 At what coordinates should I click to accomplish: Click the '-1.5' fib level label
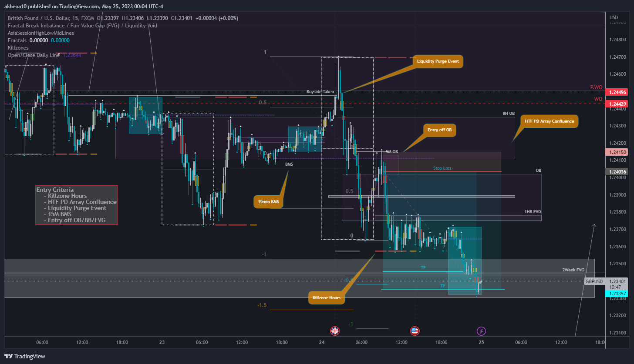click(x=262, y=305)
